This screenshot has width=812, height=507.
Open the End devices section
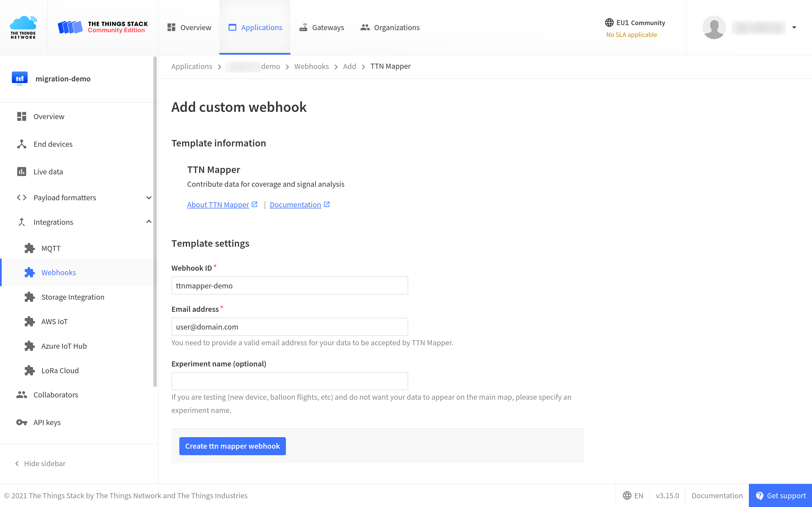[53, 144]
